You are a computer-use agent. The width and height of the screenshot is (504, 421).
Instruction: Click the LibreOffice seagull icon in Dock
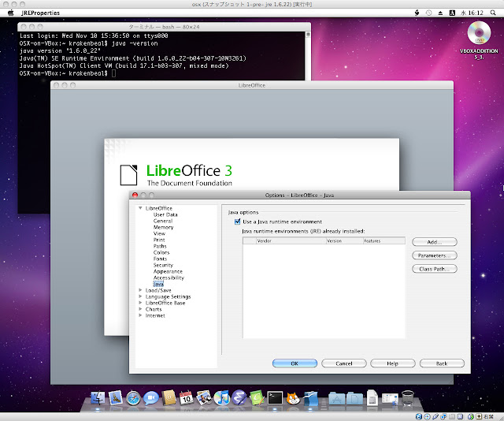pyautogui.click(x=310, y=398)
